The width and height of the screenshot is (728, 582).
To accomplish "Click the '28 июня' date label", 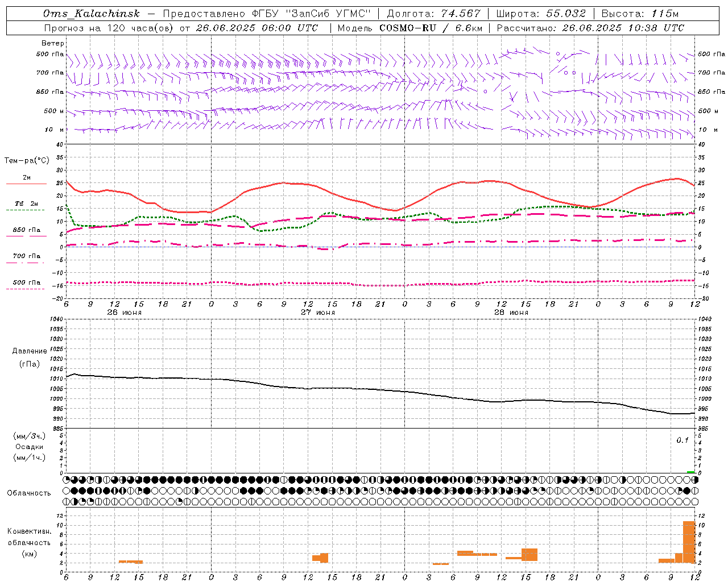I will [511, 313].
